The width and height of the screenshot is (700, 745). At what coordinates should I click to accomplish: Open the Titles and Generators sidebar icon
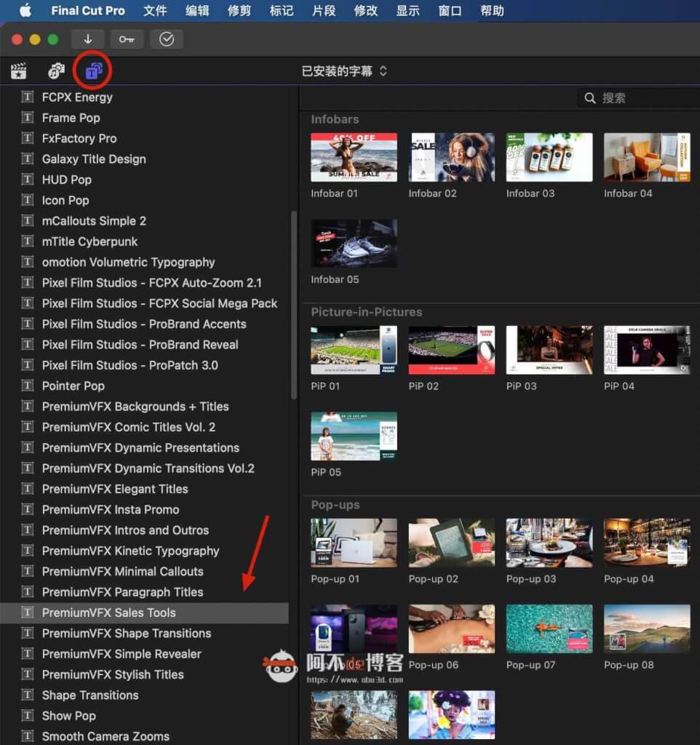(x=93, y=71)
